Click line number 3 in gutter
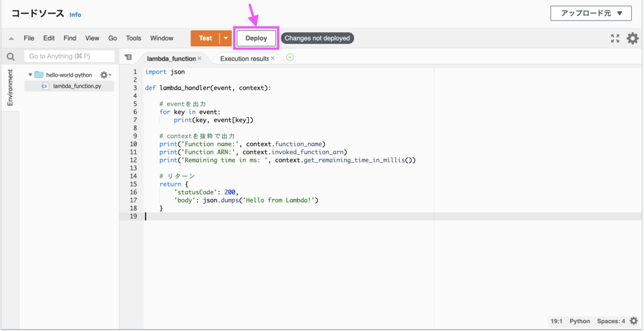The height and width of the screenshot is (331, 644). click(x=135, y=88)
